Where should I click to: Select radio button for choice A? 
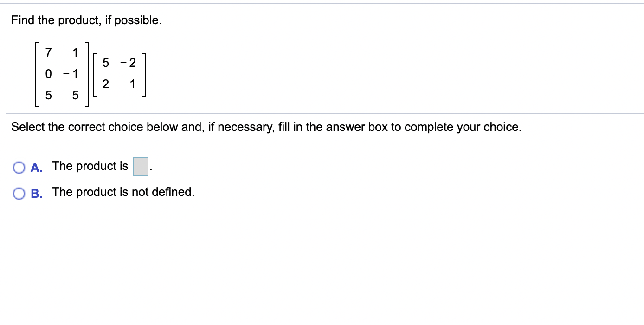[19, 167]
